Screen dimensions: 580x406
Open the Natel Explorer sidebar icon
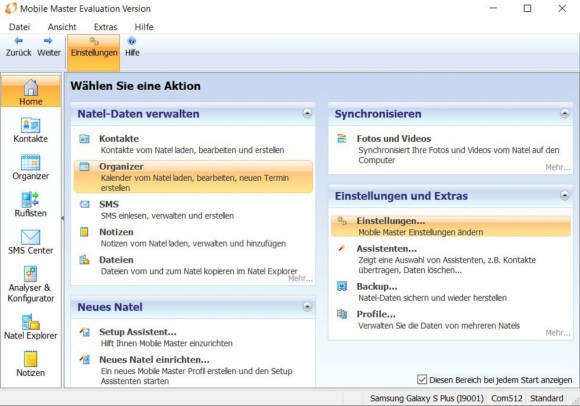[x=30, y=327]
